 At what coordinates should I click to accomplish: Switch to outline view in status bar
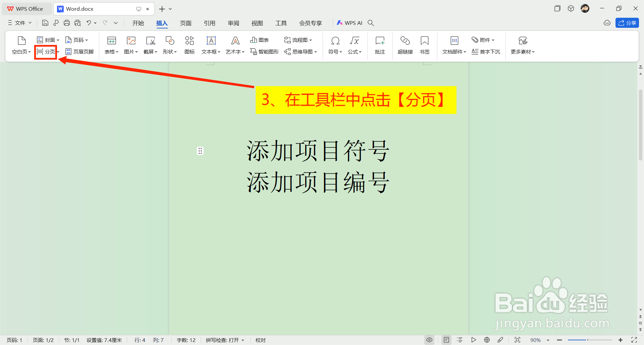460,340
